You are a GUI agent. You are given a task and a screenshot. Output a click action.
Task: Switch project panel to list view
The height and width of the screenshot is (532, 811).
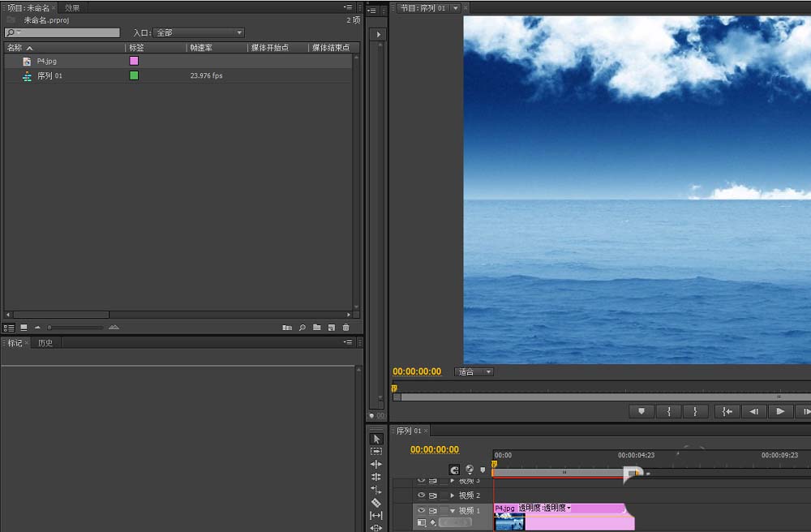pyautogui.click(x=10, y=328)
